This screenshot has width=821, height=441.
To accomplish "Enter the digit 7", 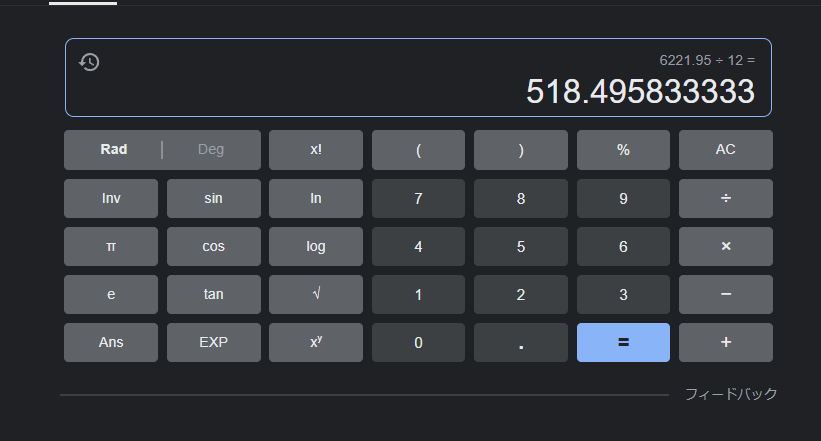I will point(418,198).
